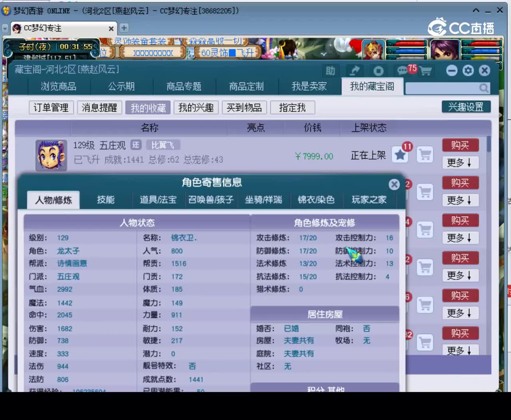
Task: Click the 龙太子 avatar thumbnail of the listing
Action: point(51,155)
